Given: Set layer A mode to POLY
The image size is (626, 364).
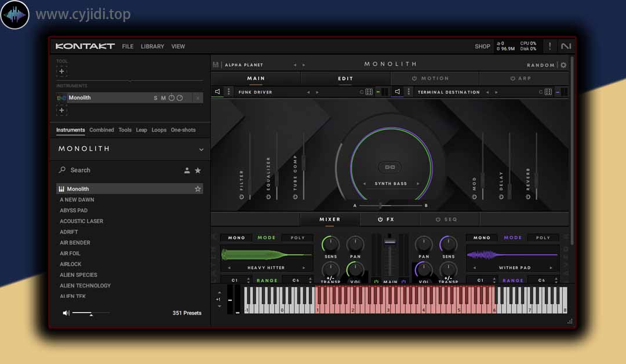Looking at the screenshot, I should (297, 238).
